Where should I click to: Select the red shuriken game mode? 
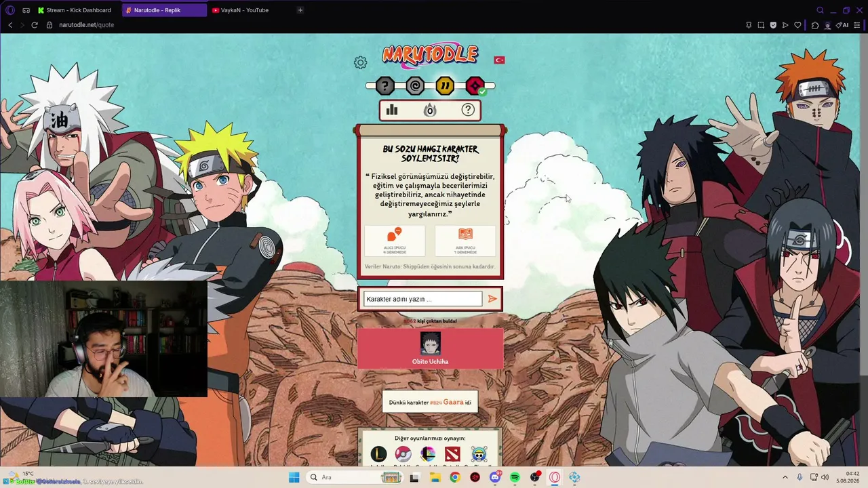click(x=475, y=86)
